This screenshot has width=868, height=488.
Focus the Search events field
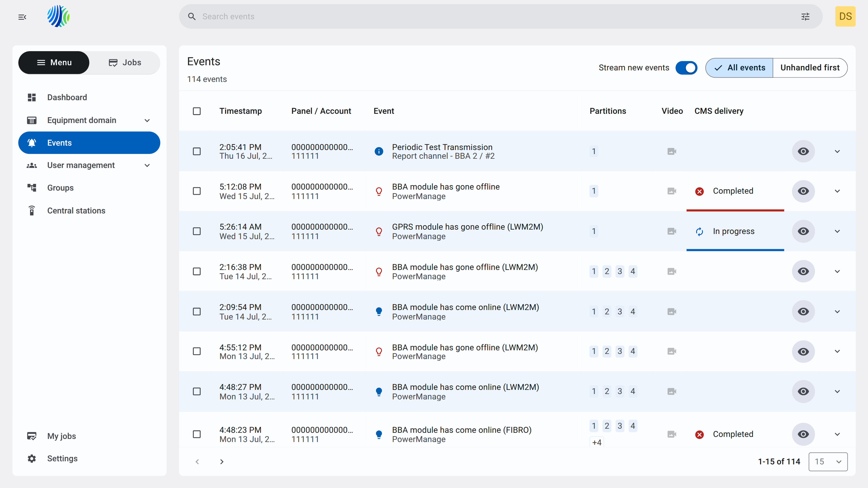click(492, 16)
